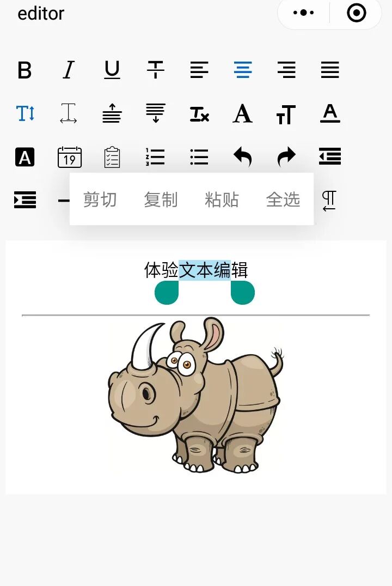Choose 复制 from the popup menu
This screenshot has height=586, width=392.
tap(161, 199)
